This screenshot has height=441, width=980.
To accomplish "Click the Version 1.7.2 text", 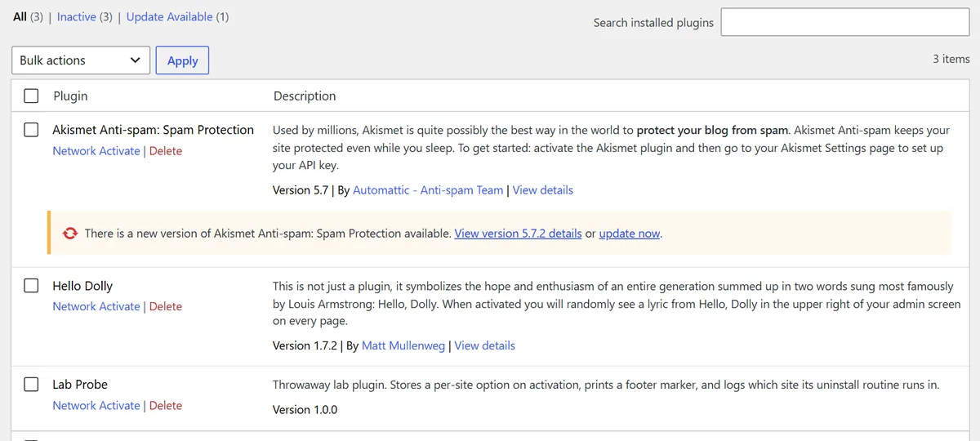I will pyautogui.click(x=305, y=345).
